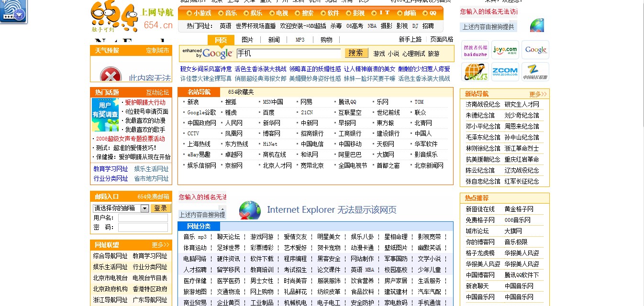Open the 阿里巴巴 site link
The height and width of the screenshot is (306, 644).
pos(350,154)
